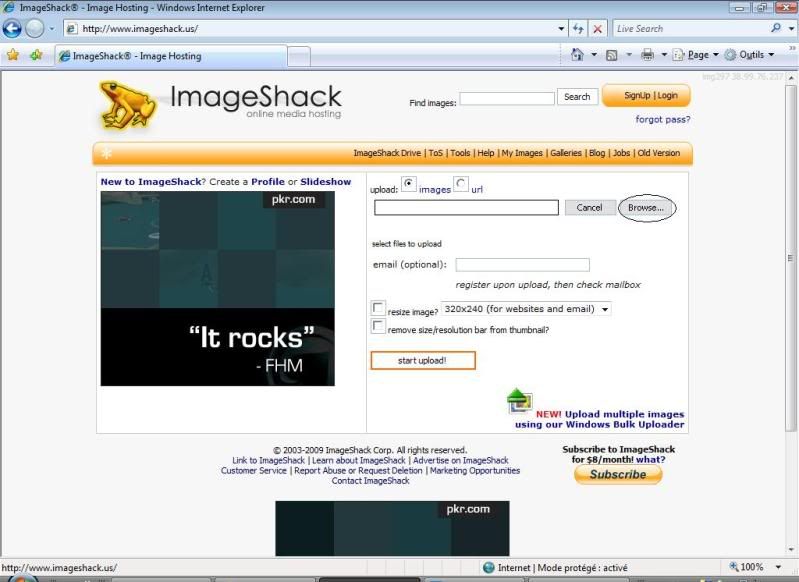Open Galleries in the nav bar
Viewport: 799px width, 582px height.
(566, 153)
